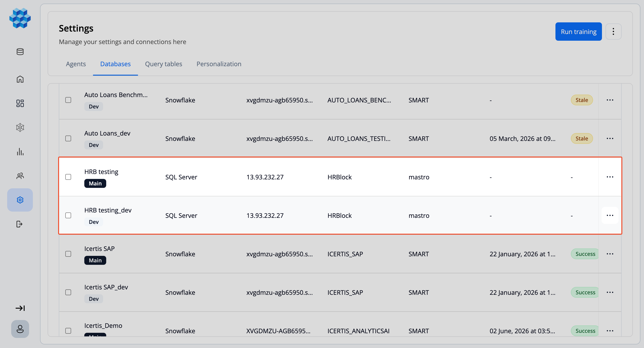Click the Stale badge for Auto Loans_dev
The image size is (644, 348).
(582, 138)
